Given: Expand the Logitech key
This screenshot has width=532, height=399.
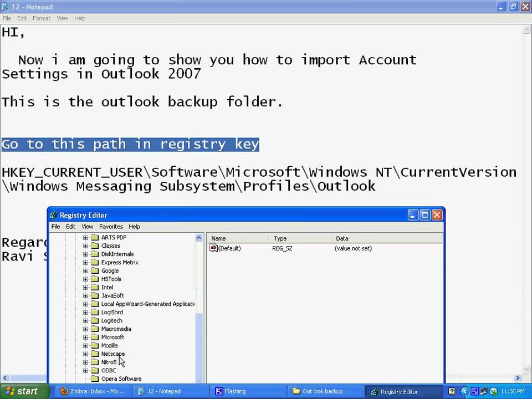Looking at the screenshot, I should [x=85, y=321].
